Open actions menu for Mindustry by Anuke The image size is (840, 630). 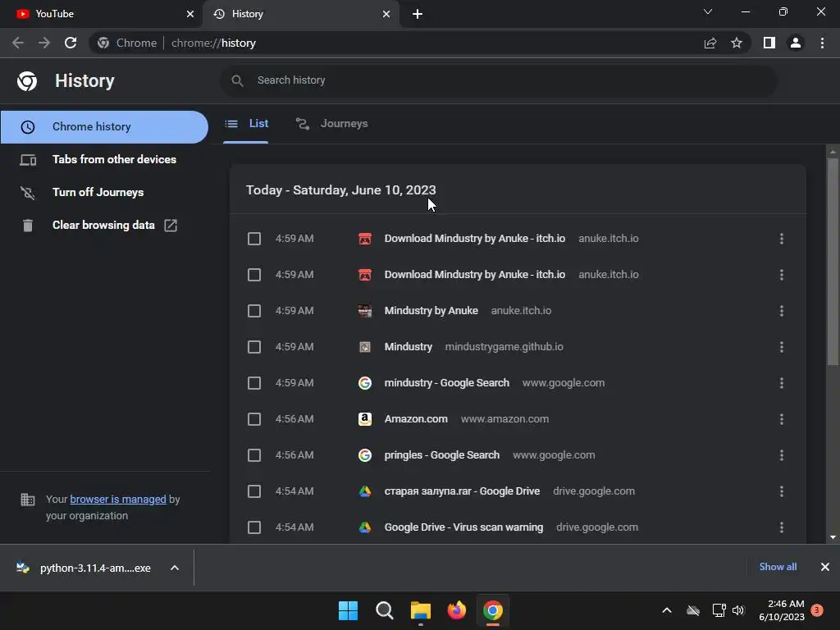pos(782,311)
